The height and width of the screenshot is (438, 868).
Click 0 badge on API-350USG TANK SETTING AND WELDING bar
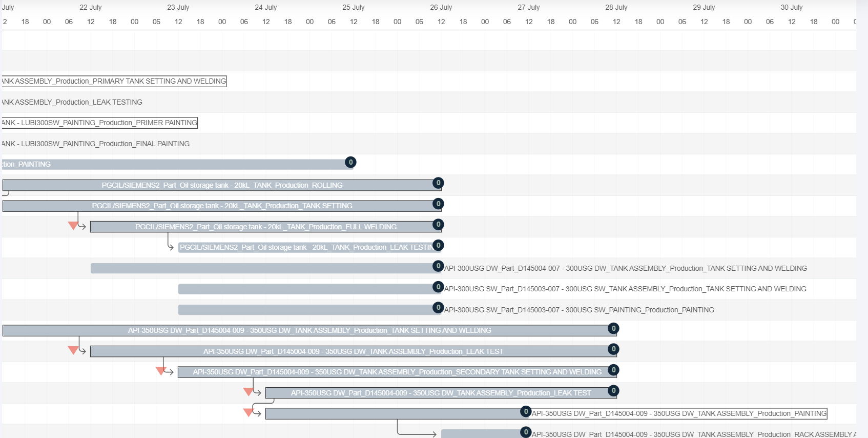pyautogui.click(x=613, y=328)
